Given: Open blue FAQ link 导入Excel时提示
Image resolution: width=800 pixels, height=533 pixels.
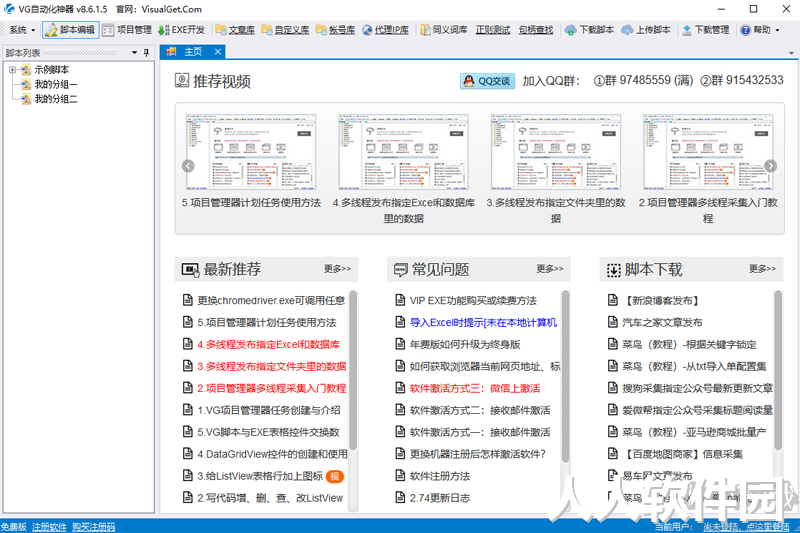Looking at the screenshot, I should tap(483, 322).
